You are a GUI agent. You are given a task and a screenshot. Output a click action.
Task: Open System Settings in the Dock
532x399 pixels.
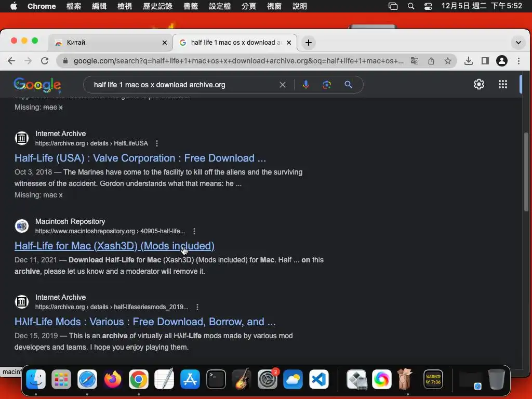coord(268,379)
